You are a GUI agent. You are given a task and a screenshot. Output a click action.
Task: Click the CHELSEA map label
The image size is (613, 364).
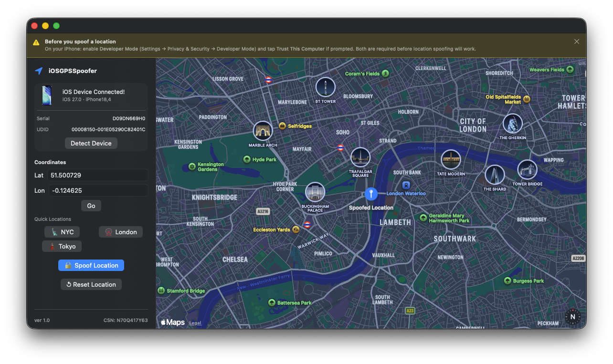click(x=235, y=260)
